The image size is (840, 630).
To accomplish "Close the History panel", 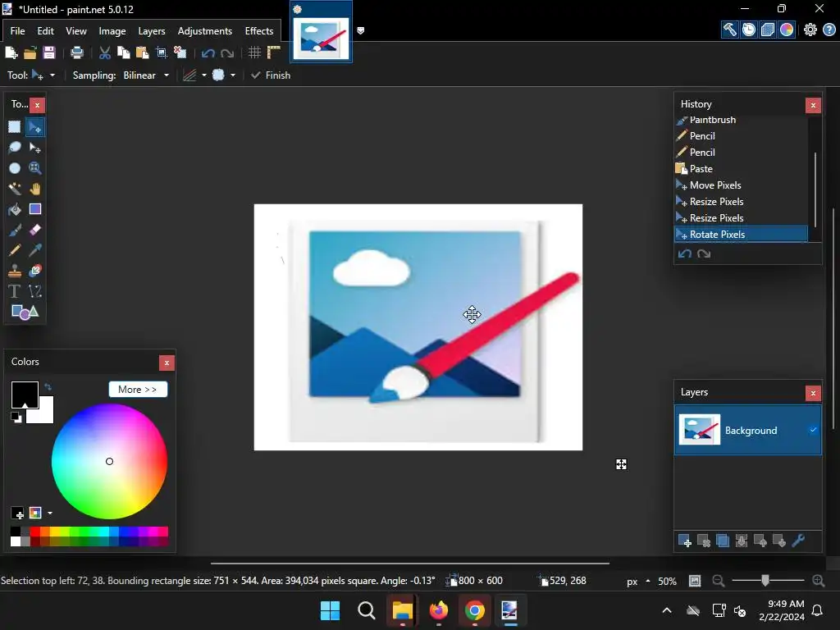I will [813, 105].
